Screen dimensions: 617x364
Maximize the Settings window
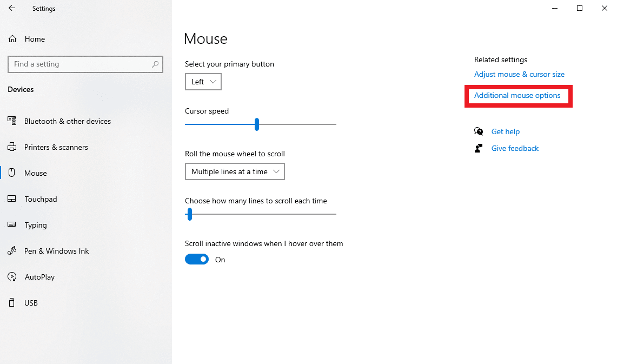pyautogui.click(x=580, y=8)
